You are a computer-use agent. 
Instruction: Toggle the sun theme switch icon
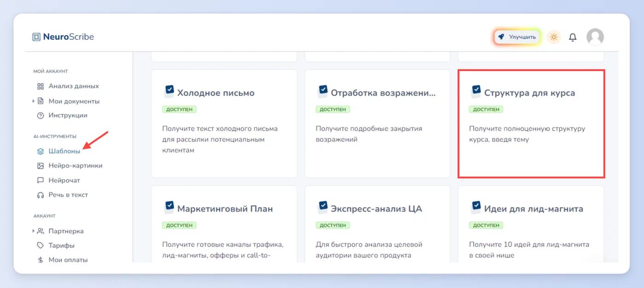pos(554,37)
